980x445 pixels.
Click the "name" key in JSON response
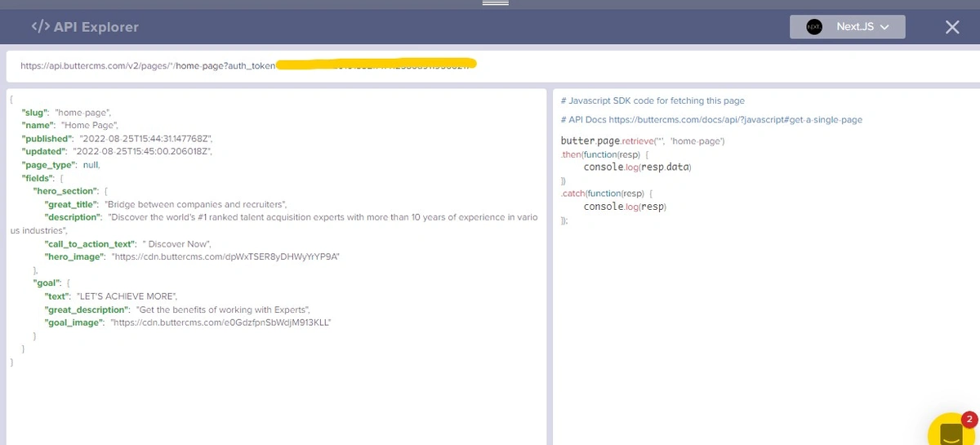point(38,125)
